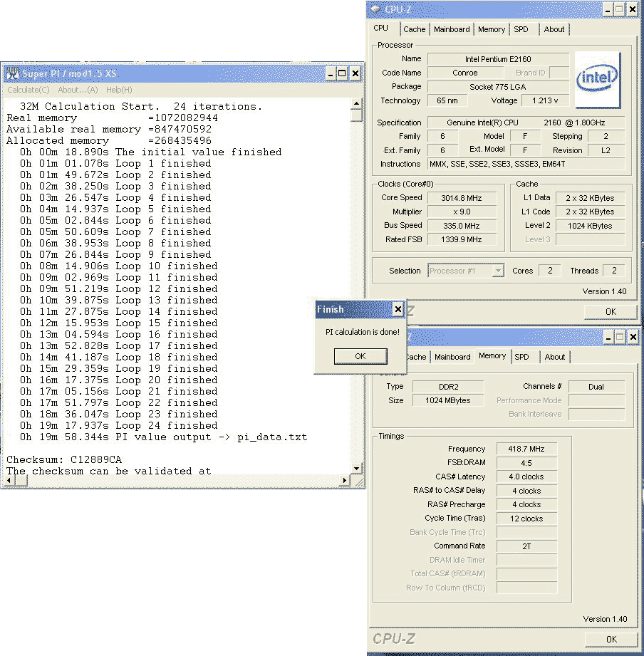Click the 'Loop 24 finished' line

click(118, 425)
